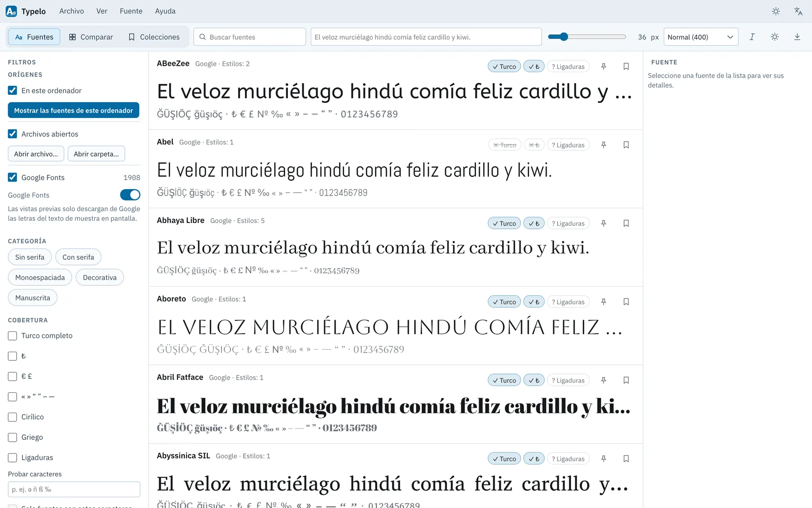
Task: Open the Archivo menu
Action: pos(72,11)
